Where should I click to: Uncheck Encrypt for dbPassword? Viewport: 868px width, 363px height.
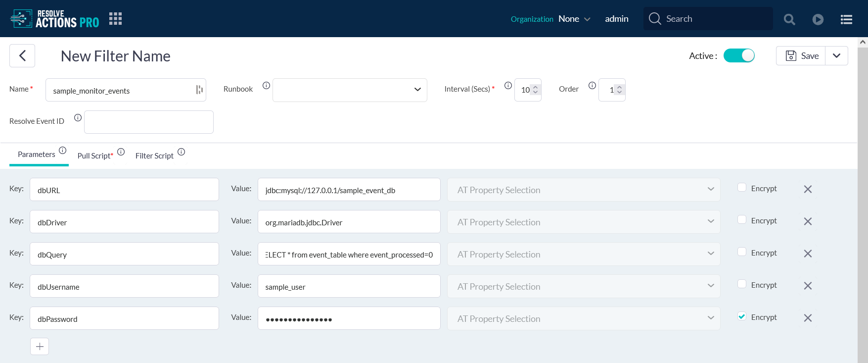coord(742,316)
